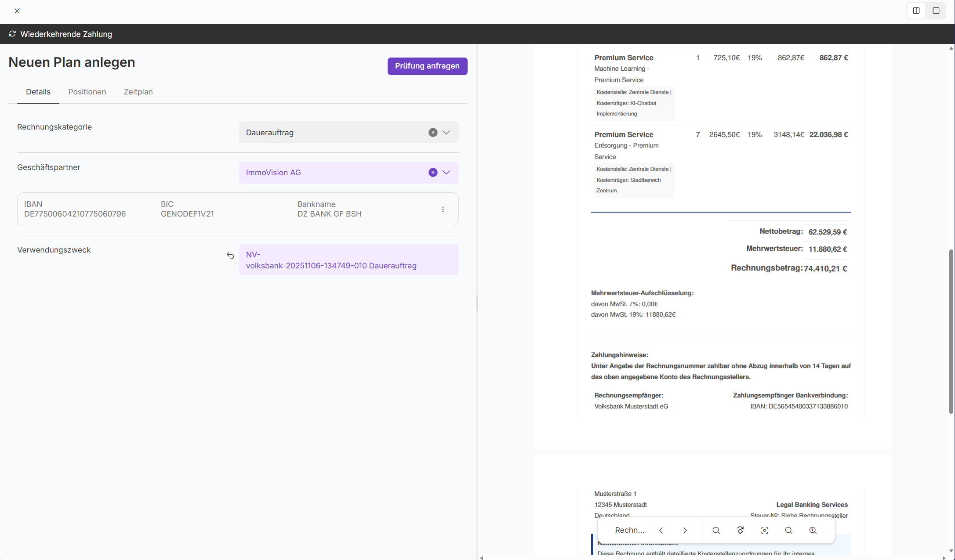
Task: Rotate the document with the rotate icon
Action: point(741,530)
